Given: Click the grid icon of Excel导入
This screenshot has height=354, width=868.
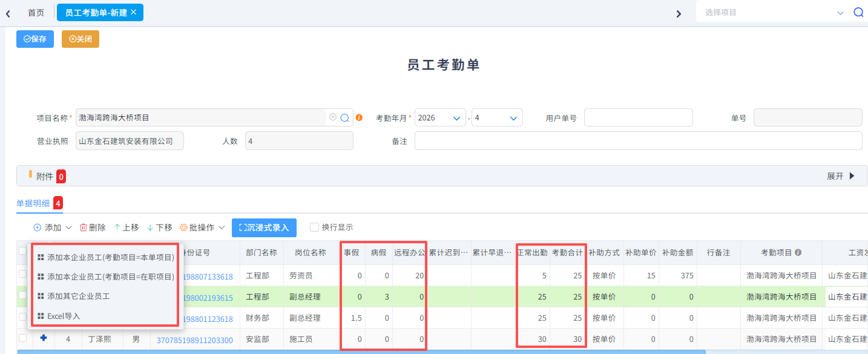Looking at the screenshot, I should 41,316.
